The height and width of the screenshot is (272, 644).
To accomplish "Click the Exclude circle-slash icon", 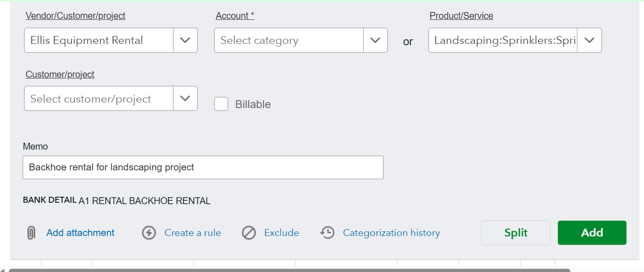I will tap(249, 233).
